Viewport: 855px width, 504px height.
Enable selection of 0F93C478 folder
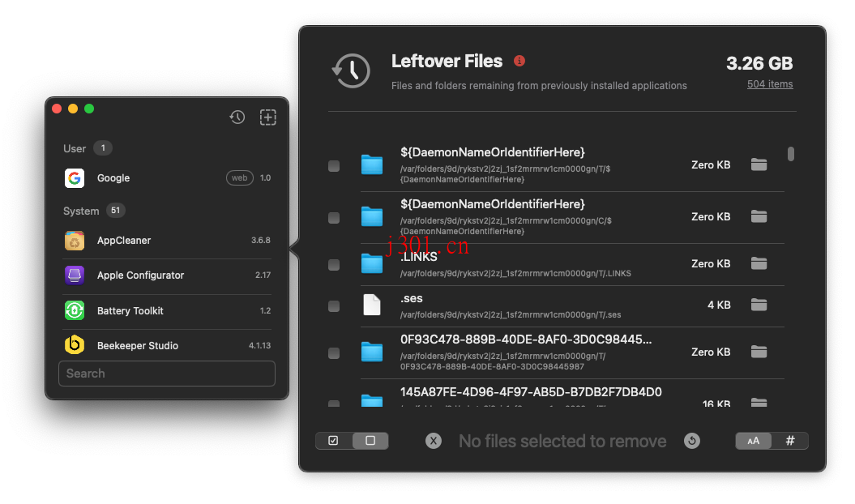333,352
